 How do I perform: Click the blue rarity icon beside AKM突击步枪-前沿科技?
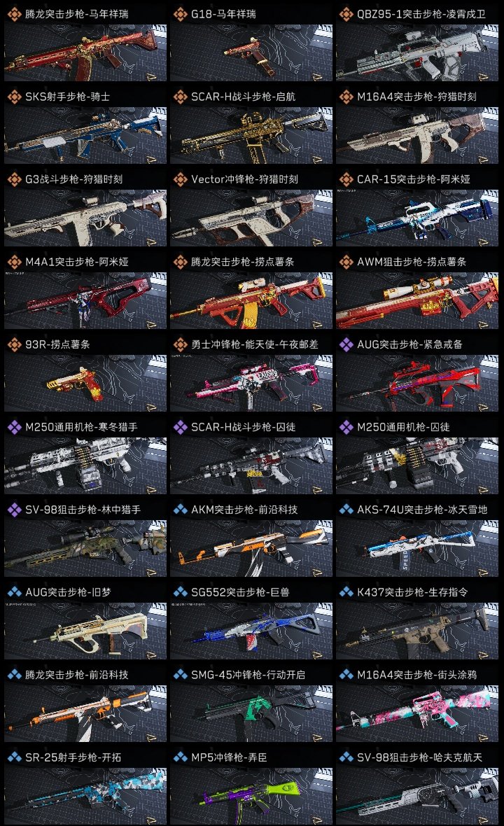pyautogui.click(x=180, y=510)
